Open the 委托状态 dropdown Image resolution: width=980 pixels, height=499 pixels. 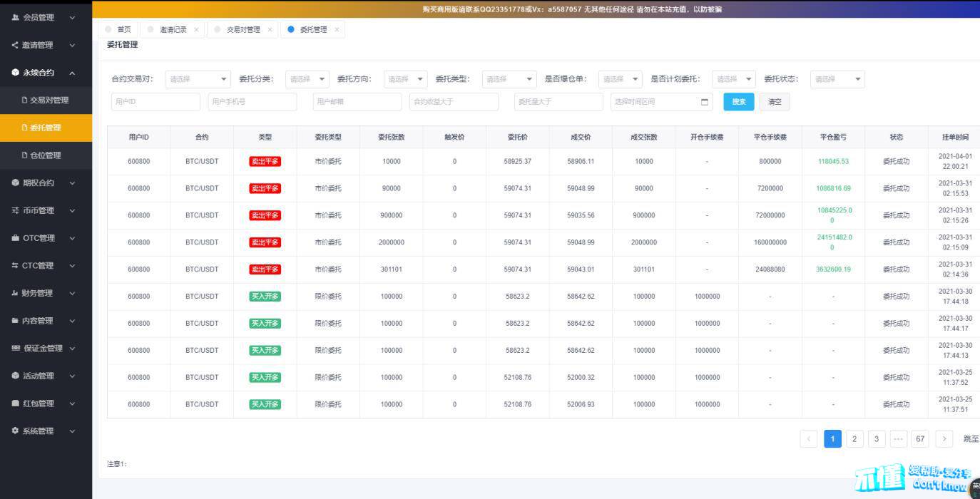[837, 79]
